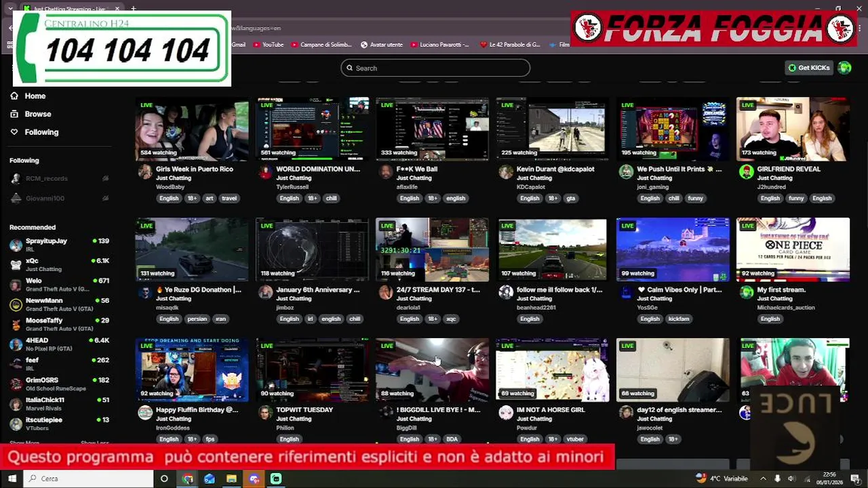Open SprayitupJay's avatar in Recommended list
The height and width of the screenshot is (488, 868).
(16, 245)
